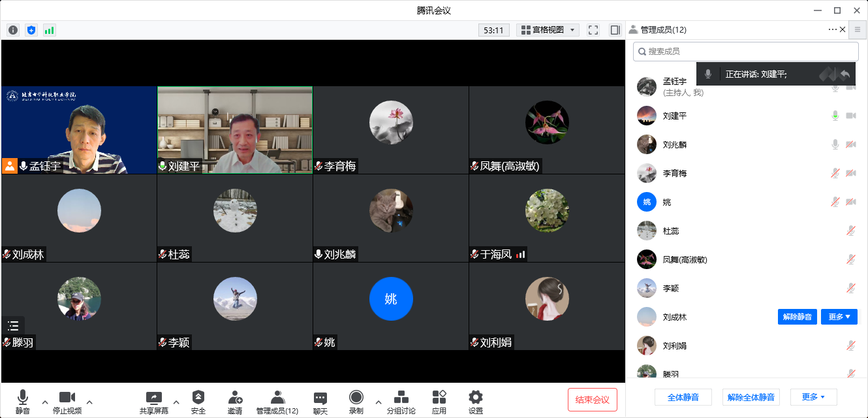Click the blue security shield icon
868x418 pixels.
coord(31,30)
